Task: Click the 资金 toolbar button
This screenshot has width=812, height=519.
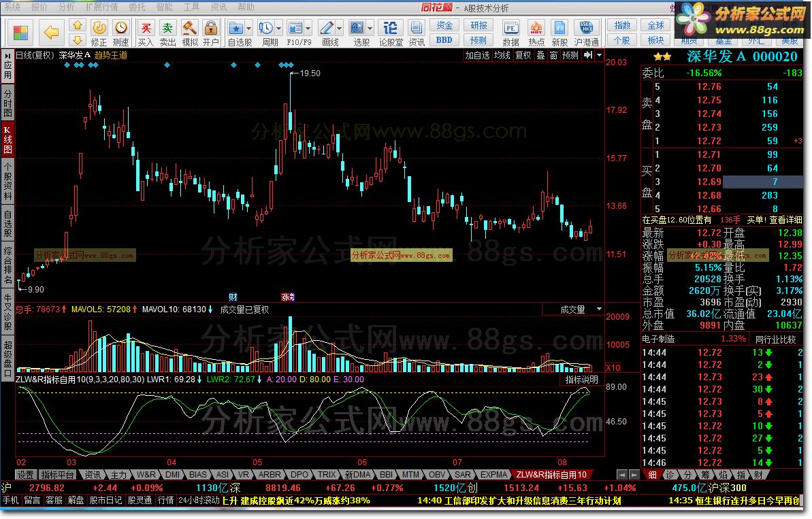Action: click(444, 25)
